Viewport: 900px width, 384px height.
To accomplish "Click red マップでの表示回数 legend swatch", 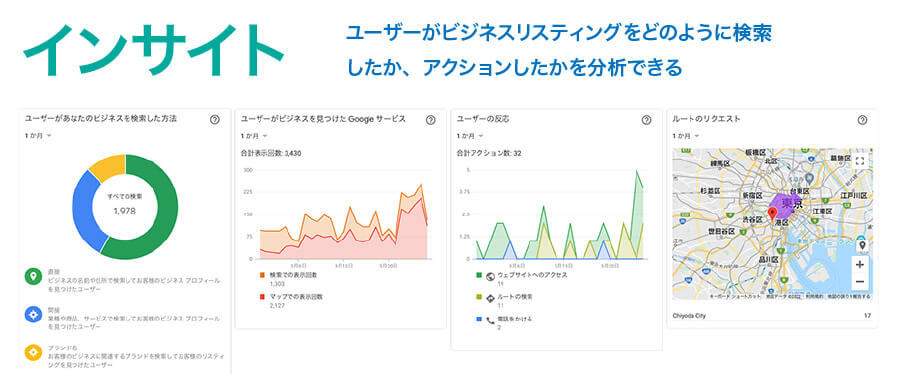I will (262, 297).
